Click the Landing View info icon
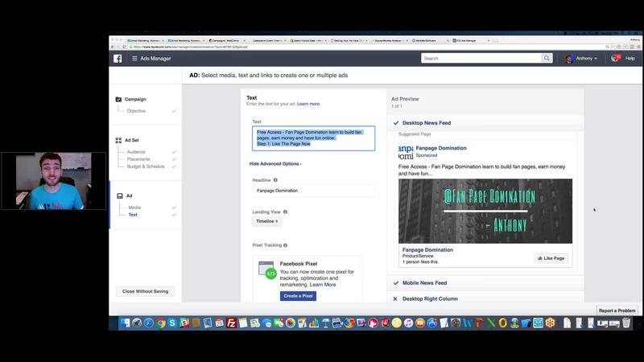The height and width of the screenshot is (362, 644). (285, 212)
